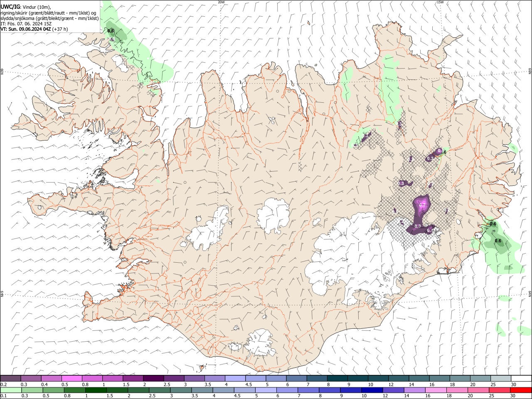The image size is (532, 399).
Task: Pick the darkest green rain swatch labeled 1
Action: coord(96,390)
